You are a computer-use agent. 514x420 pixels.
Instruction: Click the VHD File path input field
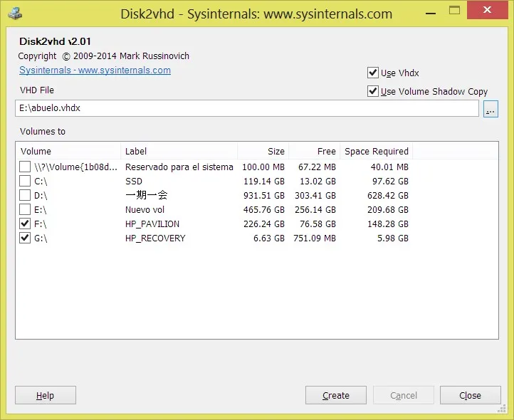246,108
